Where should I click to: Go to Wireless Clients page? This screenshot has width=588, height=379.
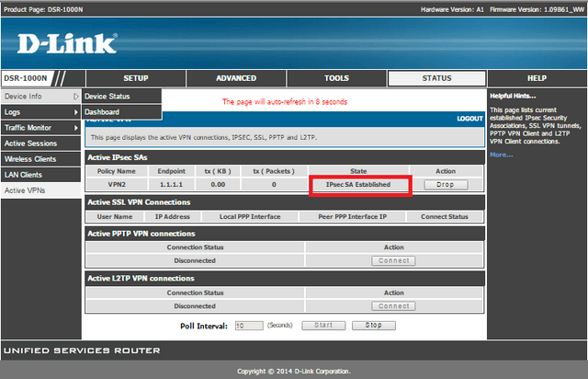[40, 159]
